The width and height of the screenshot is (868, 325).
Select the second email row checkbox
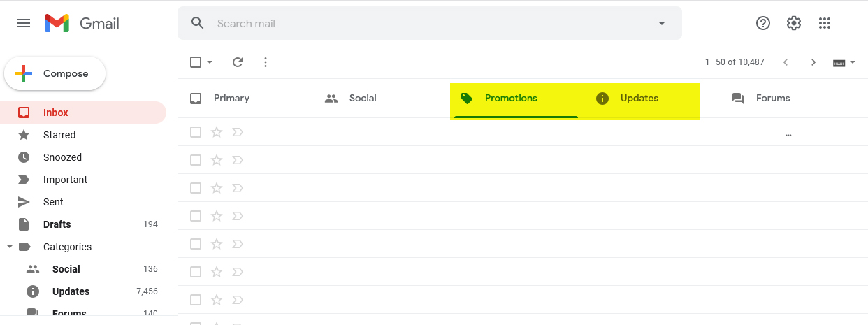196,160
